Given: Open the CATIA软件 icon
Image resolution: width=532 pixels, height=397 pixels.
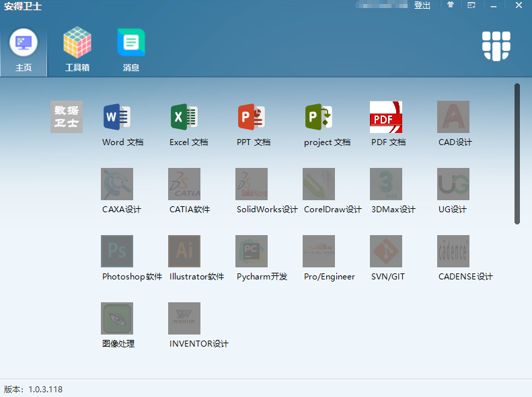Looking at the screenshot, I should tap(184, 184).
